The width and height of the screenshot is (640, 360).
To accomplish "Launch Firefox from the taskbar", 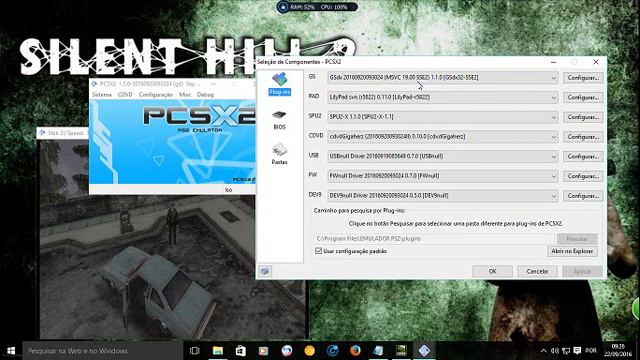I will (355, 351).
